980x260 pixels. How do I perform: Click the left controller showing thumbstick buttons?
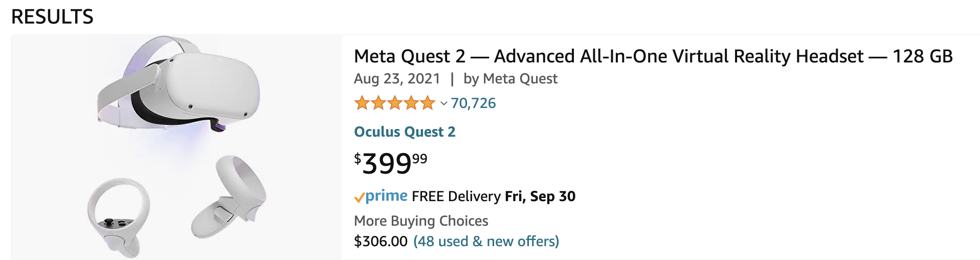119,215
